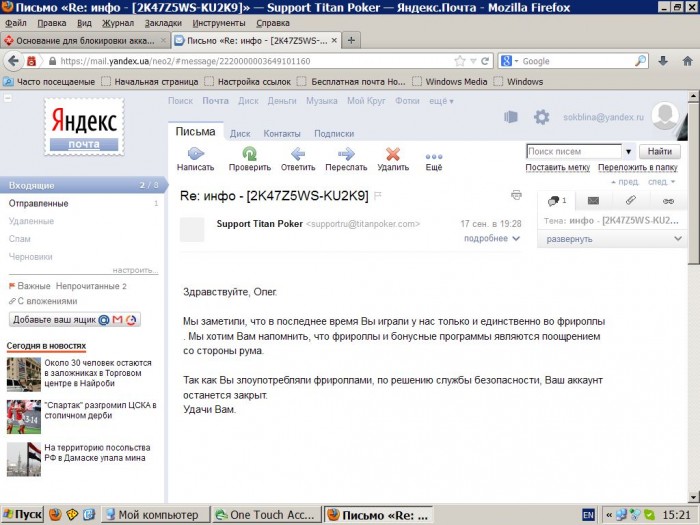Open the Журнал menu

tap(118, 23)
